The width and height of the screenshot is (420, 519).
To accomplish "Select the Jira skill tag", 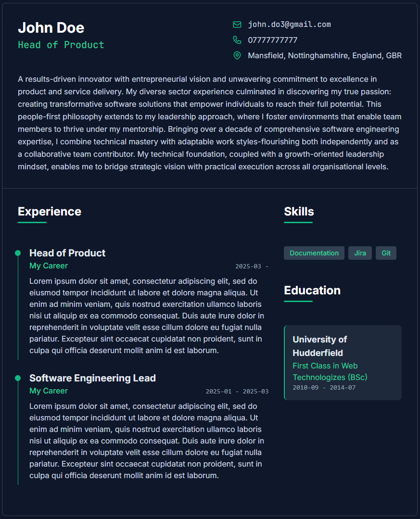I will pyautogui.click(x=360, y=253).
